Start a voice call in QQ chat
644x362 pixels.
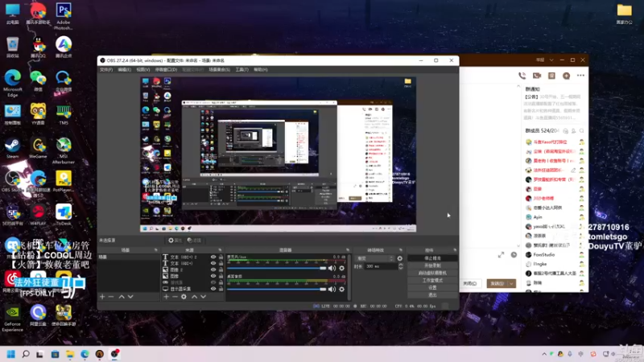coord(522,76)
